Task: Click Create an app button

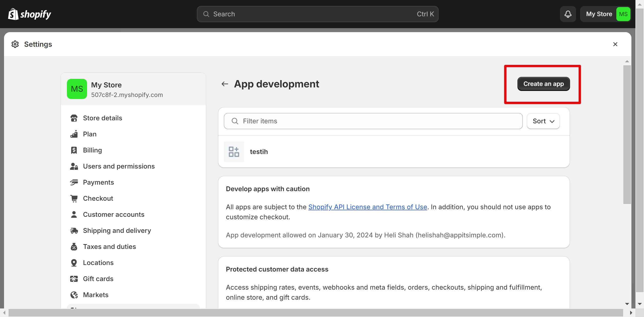Action: click(x=544, y=84)
